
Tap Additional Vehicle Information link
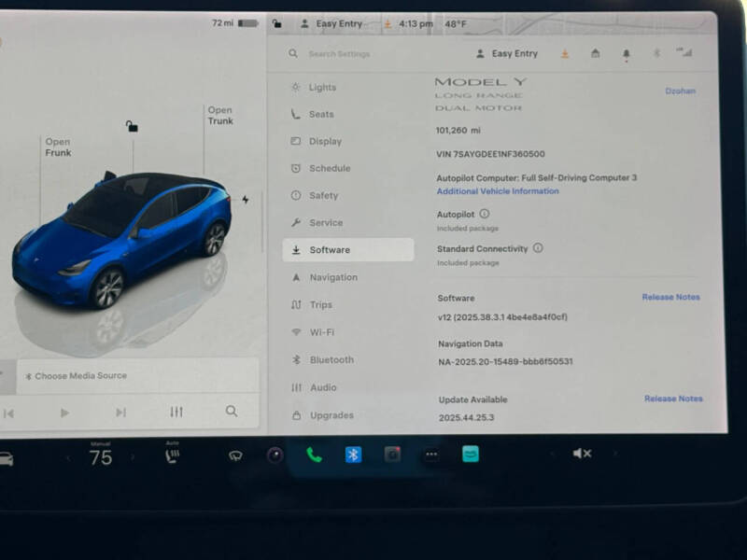click(x=496, y=190)
